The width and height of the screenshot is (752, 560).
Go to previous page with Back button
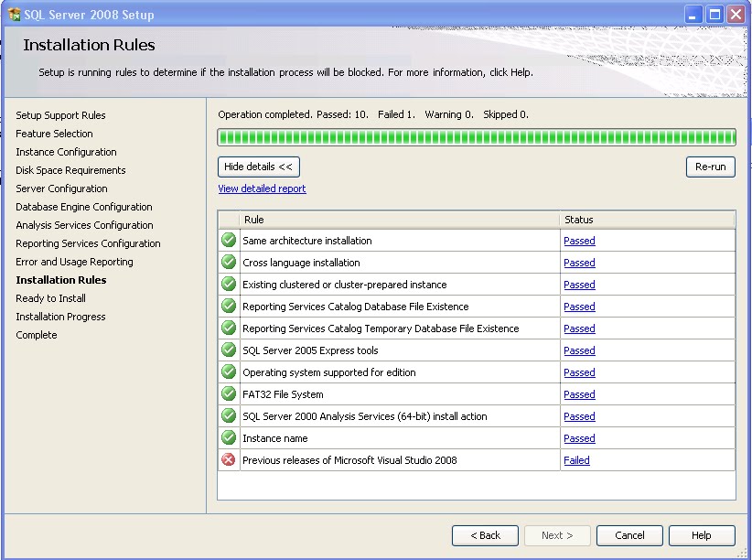pyautogui.click(x=485, y=535)
